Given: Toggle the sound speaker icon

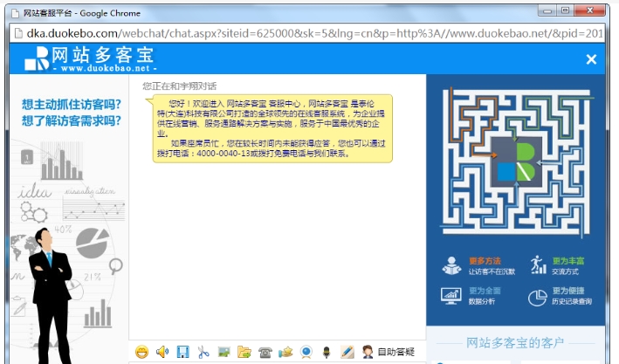Looking at the screenshot, I should 162,352.
